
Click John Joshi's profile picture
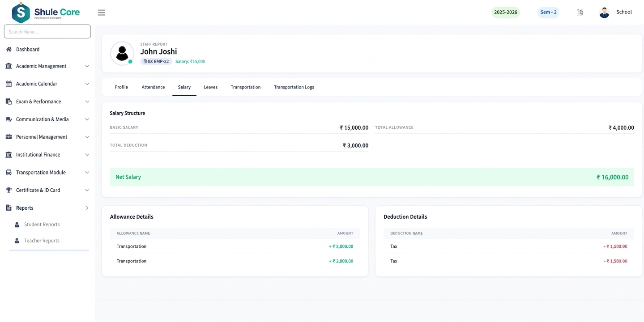pyautogui.click(x=122, y=54)
